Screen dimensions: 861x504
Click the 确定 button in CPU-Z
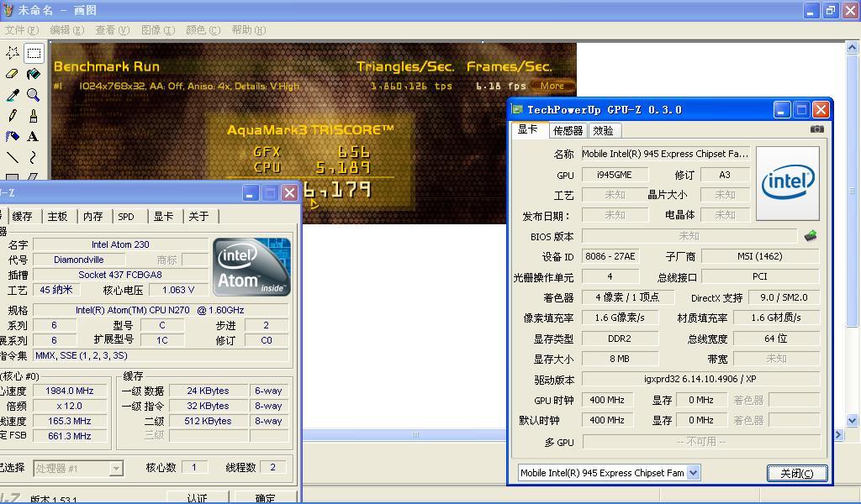(265, 497)
